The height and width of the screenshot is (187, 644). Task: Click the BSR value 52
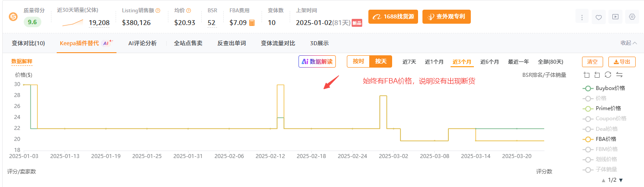coord(212,22)
